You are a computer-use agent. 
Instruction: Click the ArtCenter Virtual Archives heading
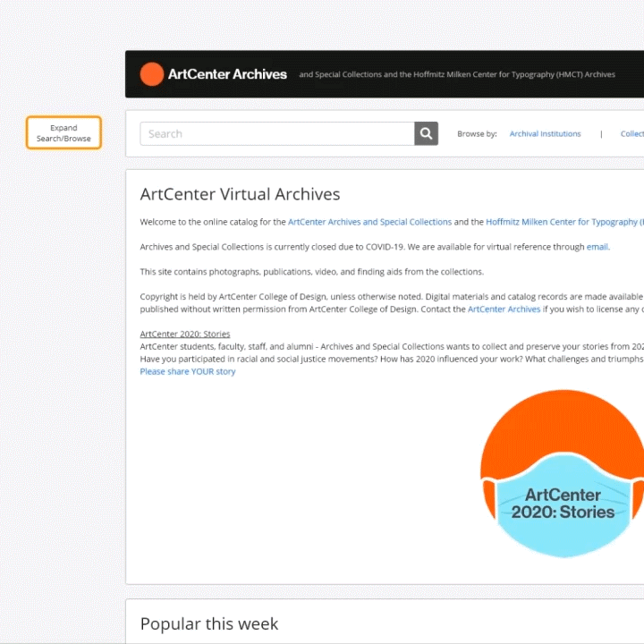[240, 194]
